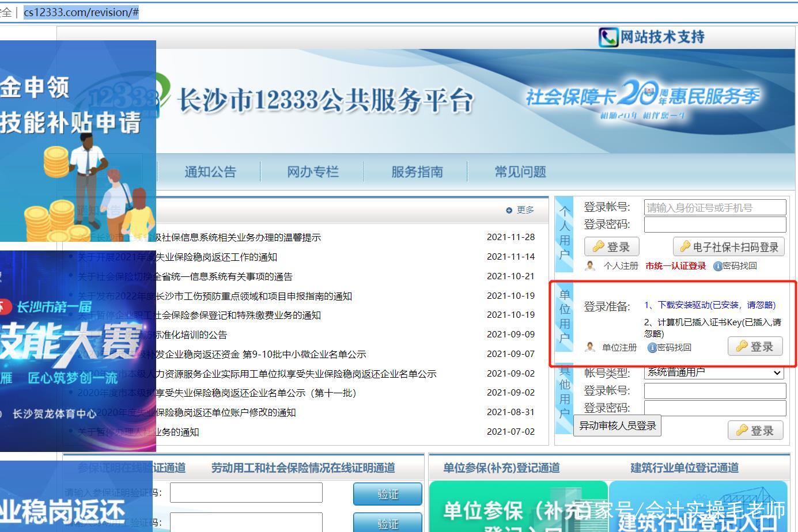Expand the 帐号类型 dropdown showing 系统普通用户

(715, 373)
